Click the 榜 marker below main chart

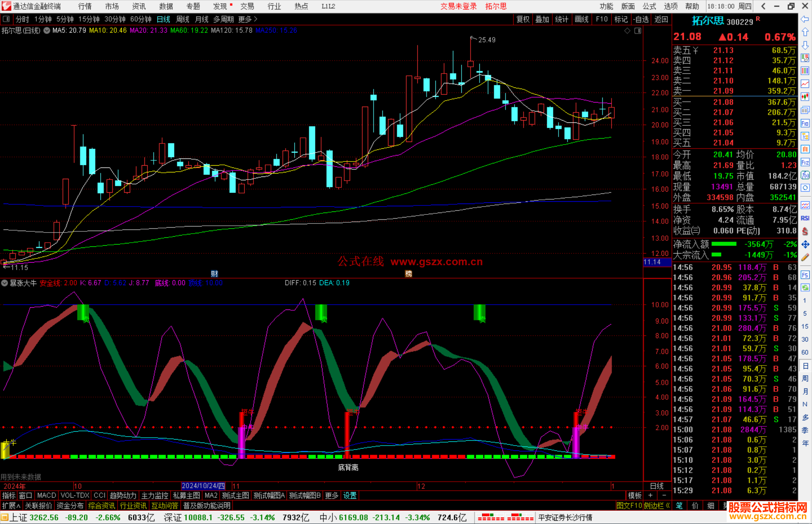click(409, 273)
